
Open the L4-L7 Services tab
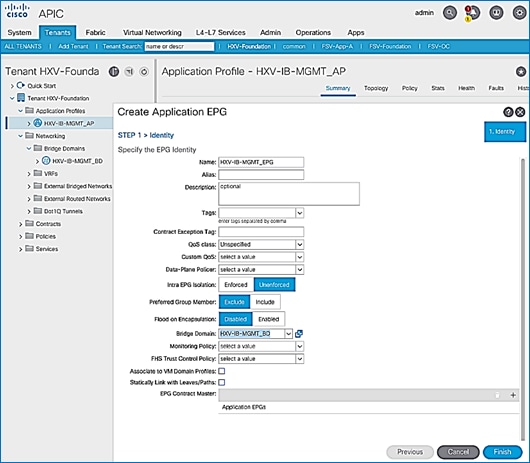coord(220,32)
